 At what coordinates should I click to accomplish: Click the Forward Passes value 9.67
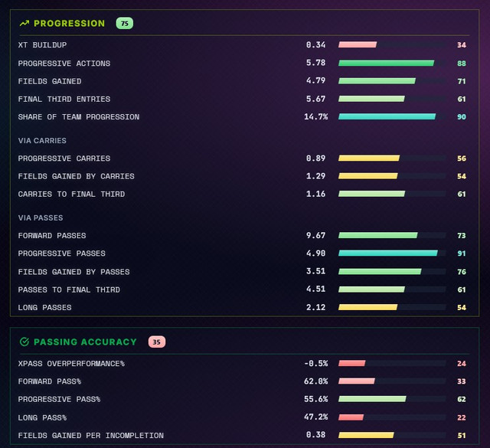point(315,235)
